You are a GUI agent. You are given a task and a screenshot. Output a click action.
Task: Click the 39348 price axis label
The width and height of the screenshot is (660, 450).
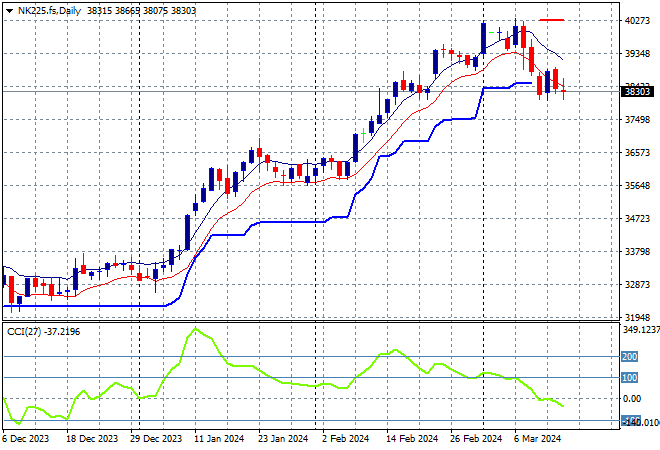637,53
